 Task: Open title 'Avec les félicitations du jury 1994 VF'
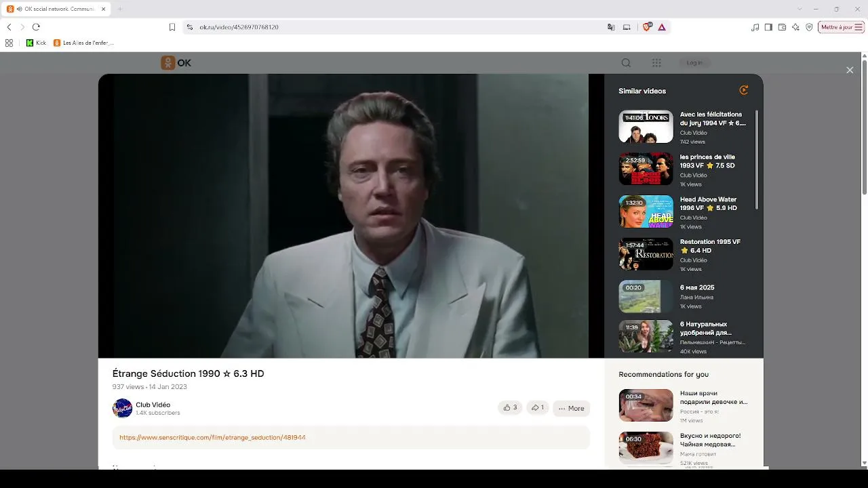tap(713, 119)
